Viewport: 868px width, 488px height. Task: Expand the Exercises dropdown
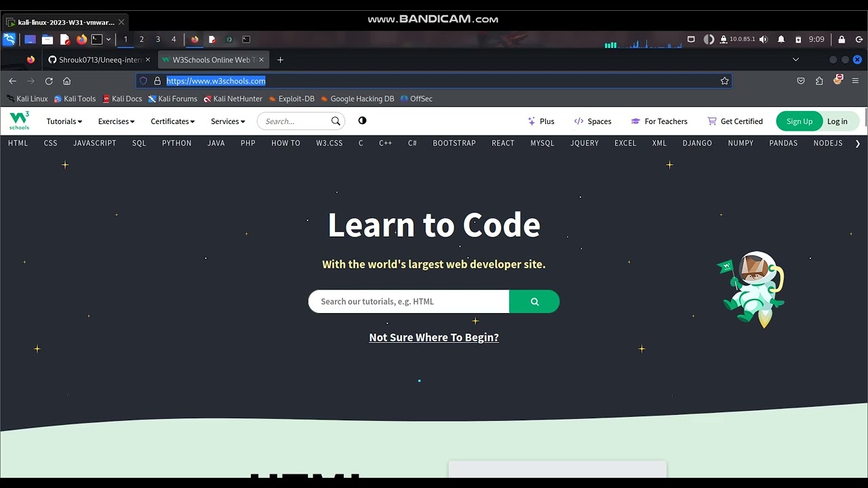click(117, 121)
